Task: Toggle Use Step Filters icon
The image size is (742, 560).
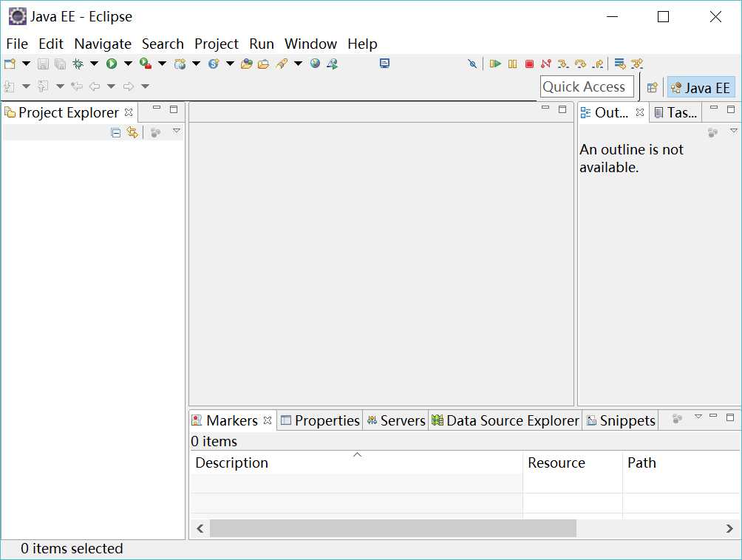Action: [x=637, y=64]
